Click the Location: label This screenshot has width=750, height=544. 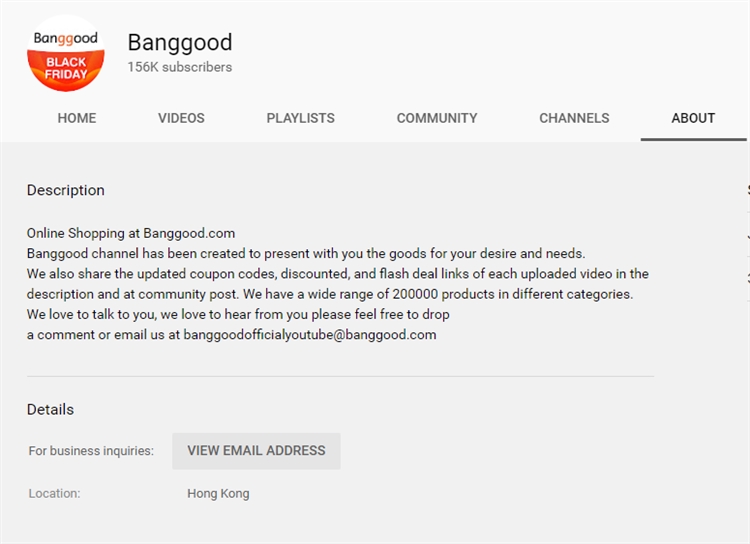(55, 493)
